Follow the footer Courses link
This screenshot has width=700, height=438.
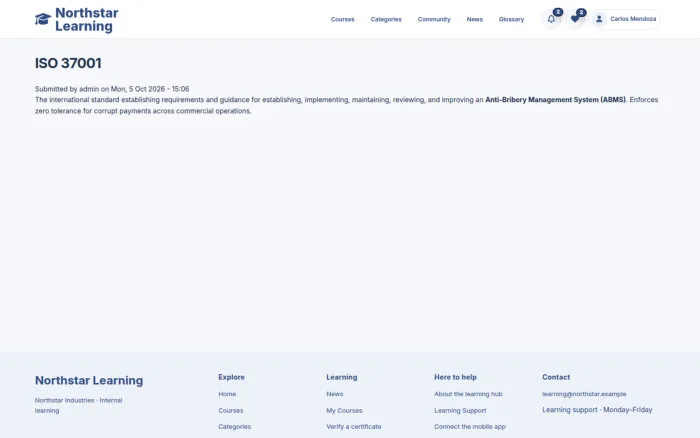pyautogui.click(x=231, y=410)
